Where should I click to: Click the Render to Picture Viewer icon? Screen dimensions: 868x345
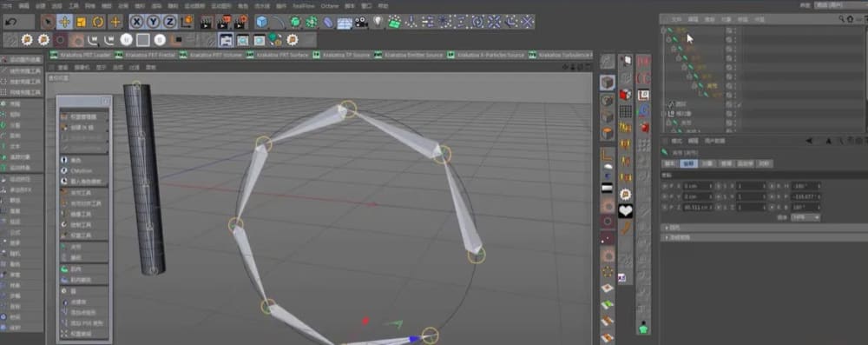(224, 23)
